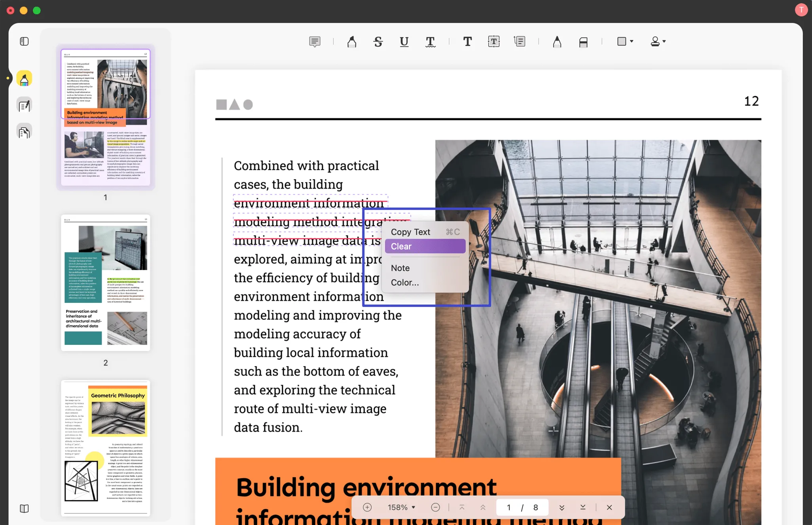Click the Note option in context menu

click(400, 268)
